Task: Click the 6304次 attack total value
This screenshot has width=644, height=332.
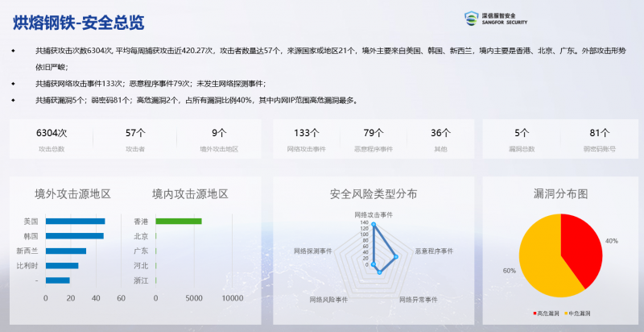Action: 52,133
